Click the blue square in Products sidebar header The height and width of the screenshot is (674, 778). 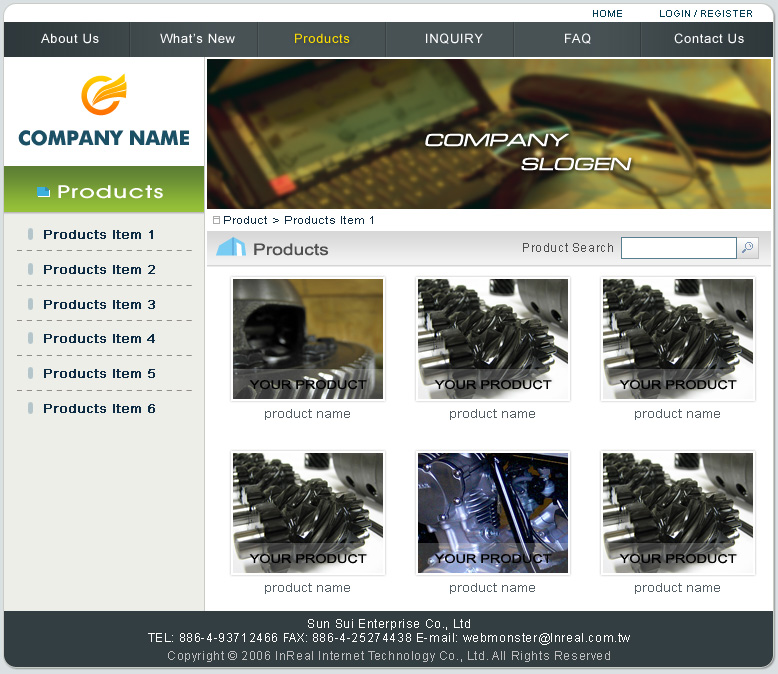click(43, 192)
